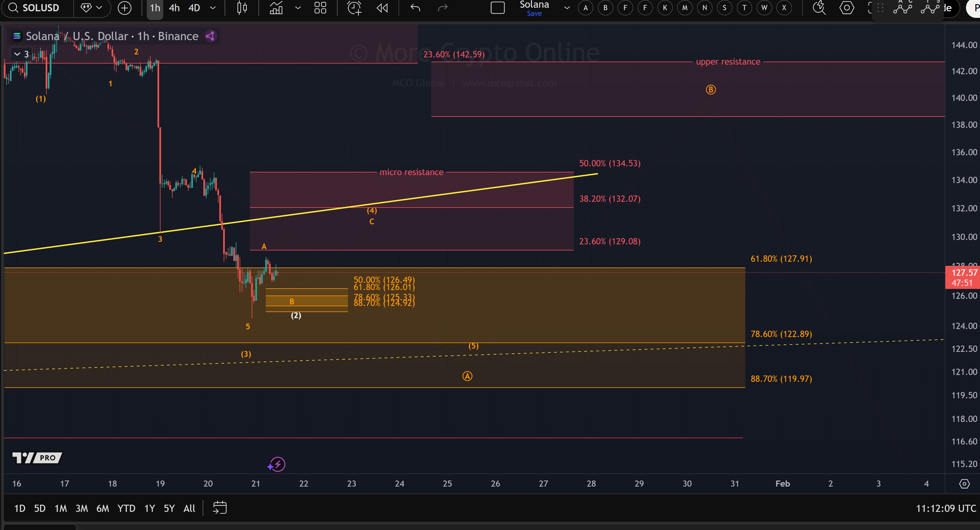
Task: Open the indicators chart icon
Action: (x=276, y=8)
